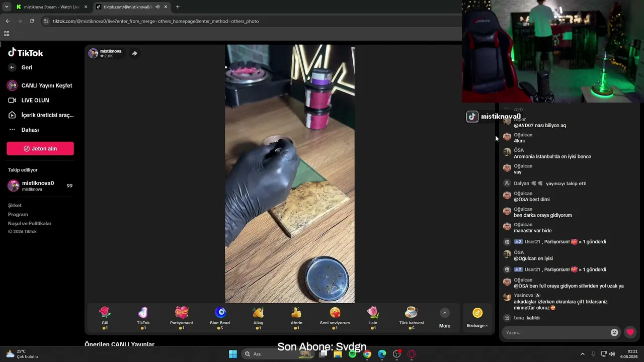Expand More gifts list
The image size is (644, 362).
[x=445, y=318]
